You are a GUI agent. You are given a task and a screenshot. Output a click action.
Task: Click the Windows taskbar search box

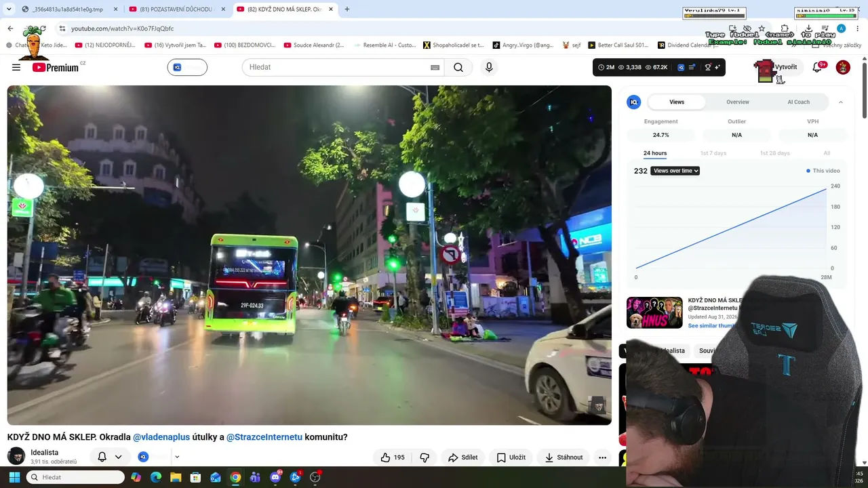click(76, 477)
